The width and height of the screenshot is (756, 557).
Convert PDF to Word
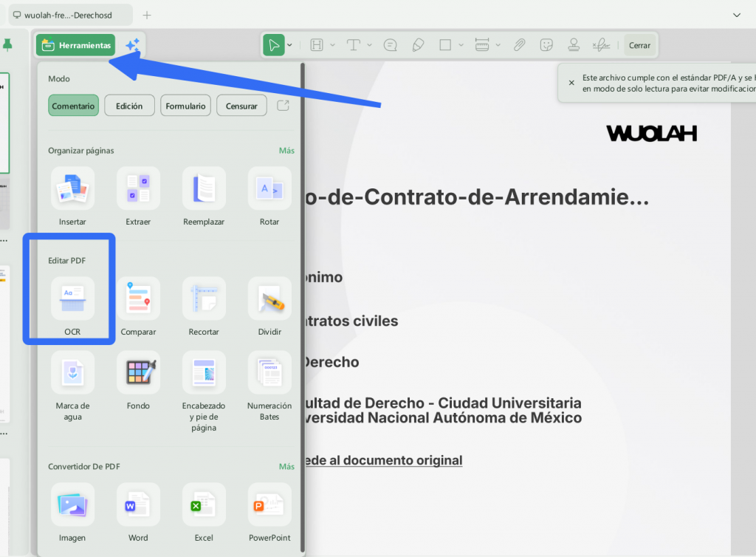(138, 513)
